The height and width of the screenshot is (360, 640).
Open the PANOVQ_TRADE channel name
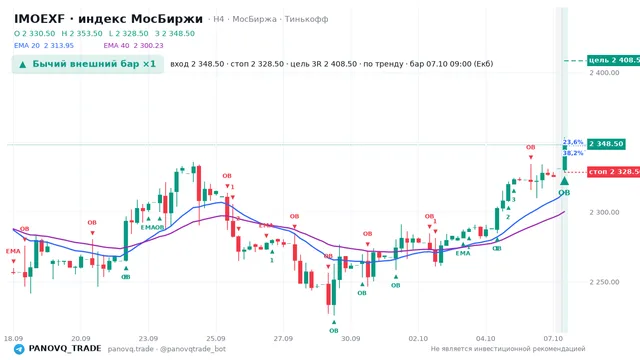[x=65, y=349]
